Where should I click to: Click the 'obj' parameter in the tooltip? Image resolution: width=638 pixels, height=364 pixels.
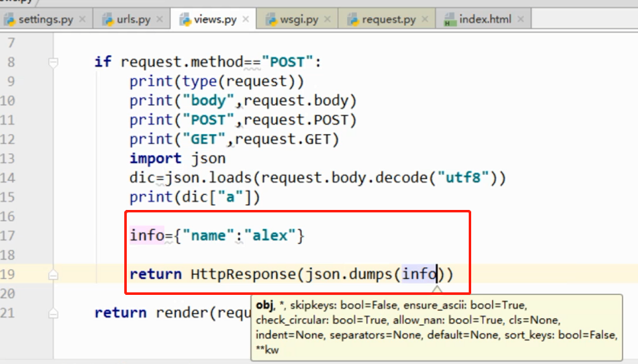point(264,306)
